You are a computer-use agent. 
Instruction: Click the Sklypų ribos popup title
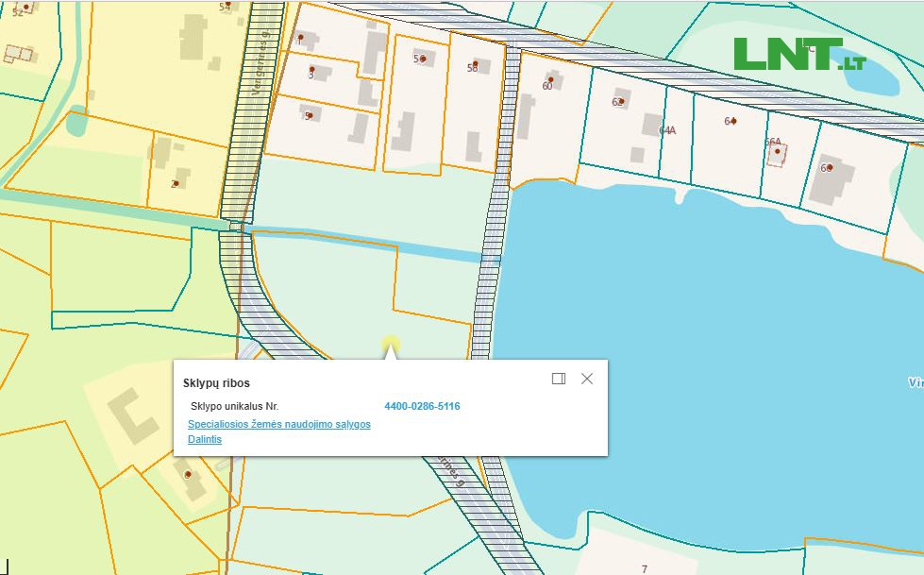216,383
